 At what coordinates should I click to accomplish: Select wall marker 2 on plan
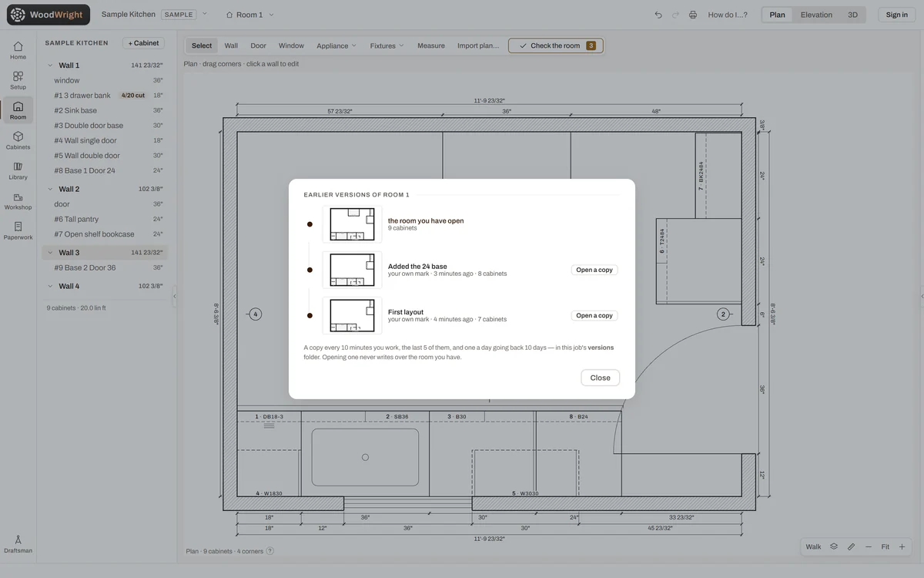(x=723, y=314)
